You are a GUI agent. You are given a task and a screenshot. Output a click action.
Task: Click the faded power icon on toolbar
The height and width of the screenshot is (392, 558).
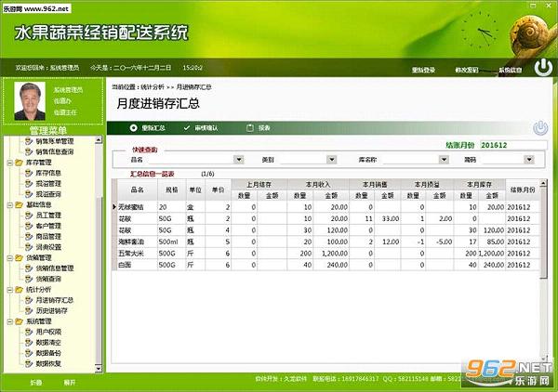pos(540,128)
